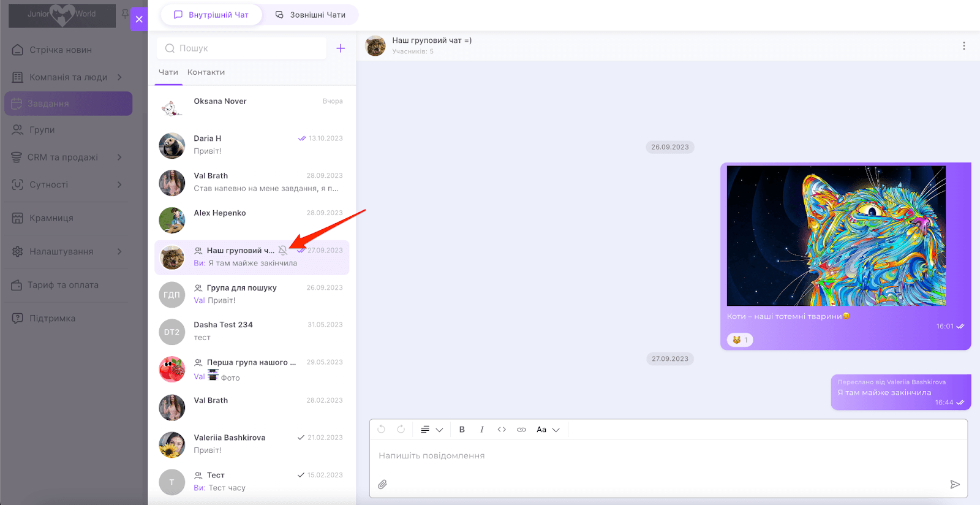Click the Учасників: 5 members count
This screenshot has height=505, width=980.
413,51
